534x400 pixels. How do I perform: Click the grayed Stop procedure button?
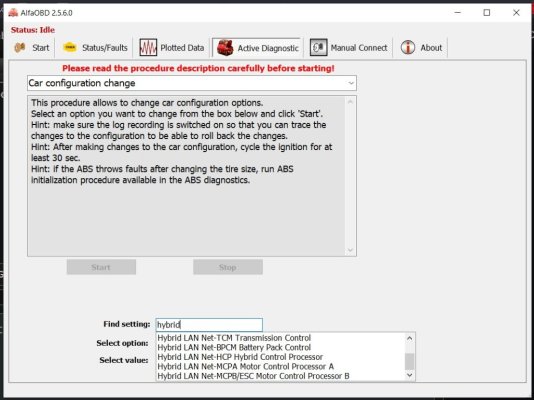(228, 267)
